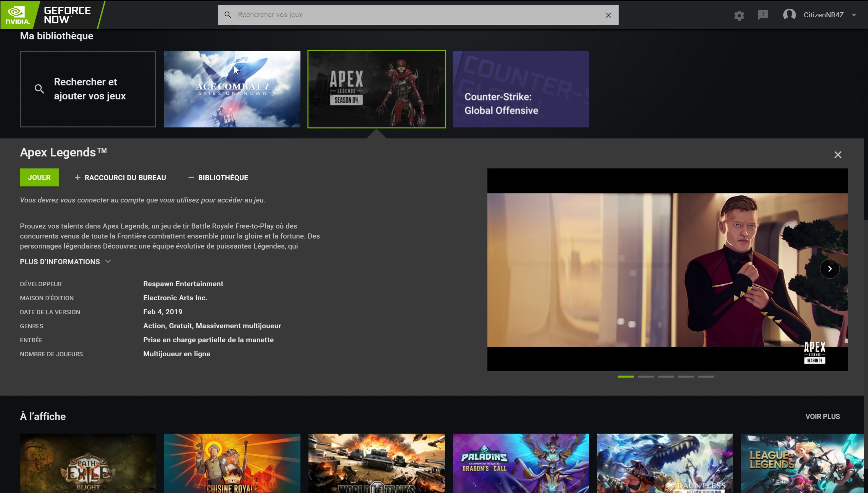Remove game via Bibliothèque button
The width and height of the screenshot is (868, 493).
pyautogui.click(x=218, y=177)
